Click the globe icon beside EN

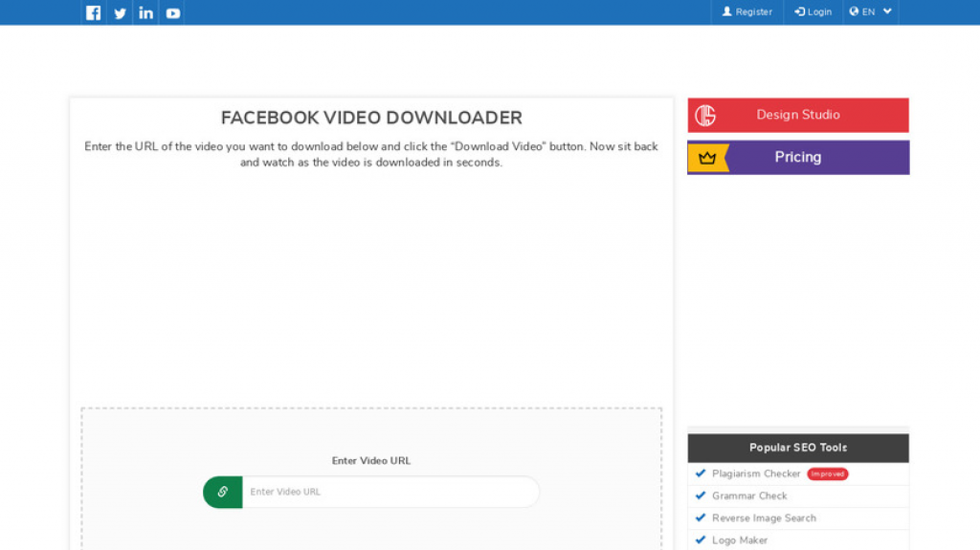(x=854, y=11)
